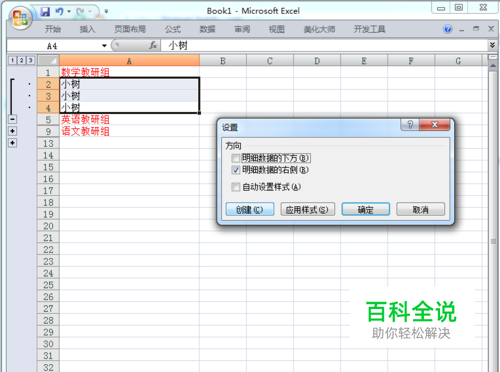Expand the Name Box dropdown arrow
The height and width of the screenshot is (372, 500).
(x=104, y=46)
